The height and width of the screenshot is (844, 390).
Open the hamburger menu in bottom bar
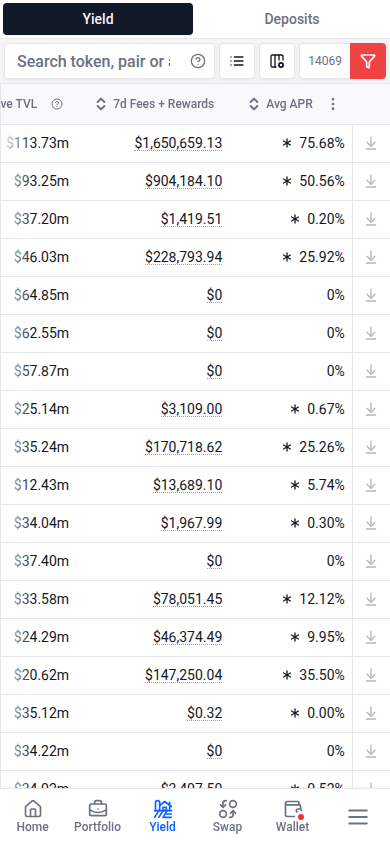coord(358,817)
